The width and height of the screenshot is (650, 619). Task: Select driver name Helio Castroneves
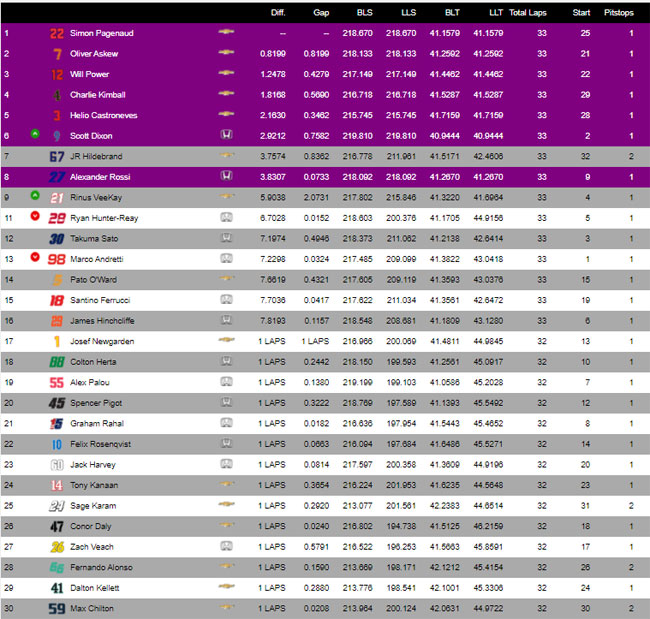coord(104,115)
